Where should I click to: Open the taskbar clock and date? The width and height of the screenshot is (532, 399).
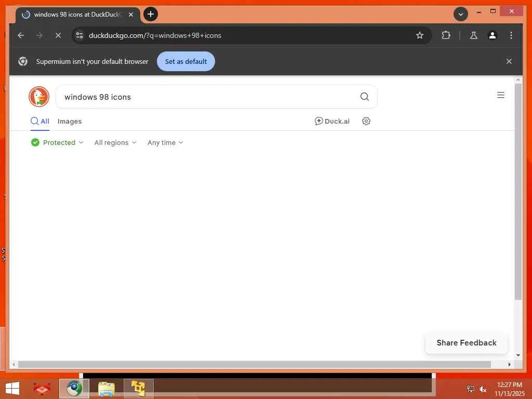click(x=509, y=389)
